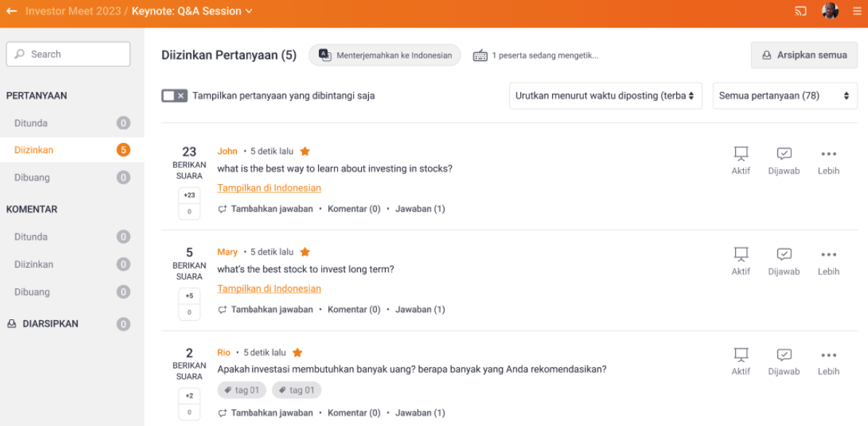Toggle show starred questions only

click(174, 96)
